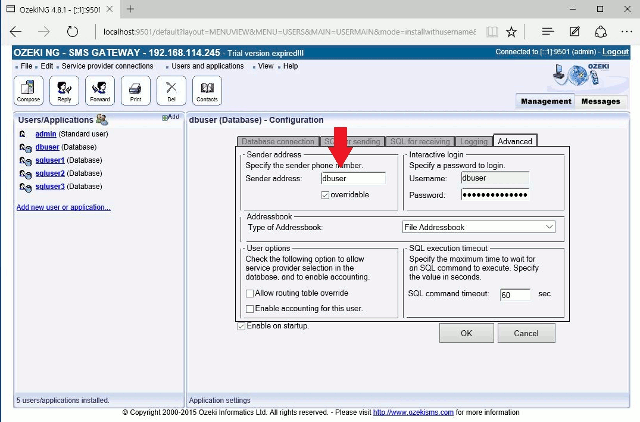Click the browser Forward arrow
The height and width of the screenshot is (422, 640).
pyautogui.click(x=44, y=31)
